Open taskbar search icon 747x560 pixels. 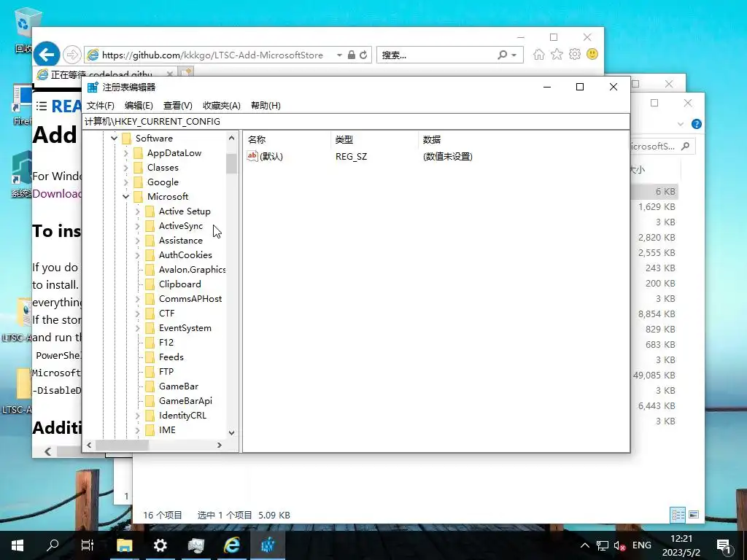click(53, 545)
